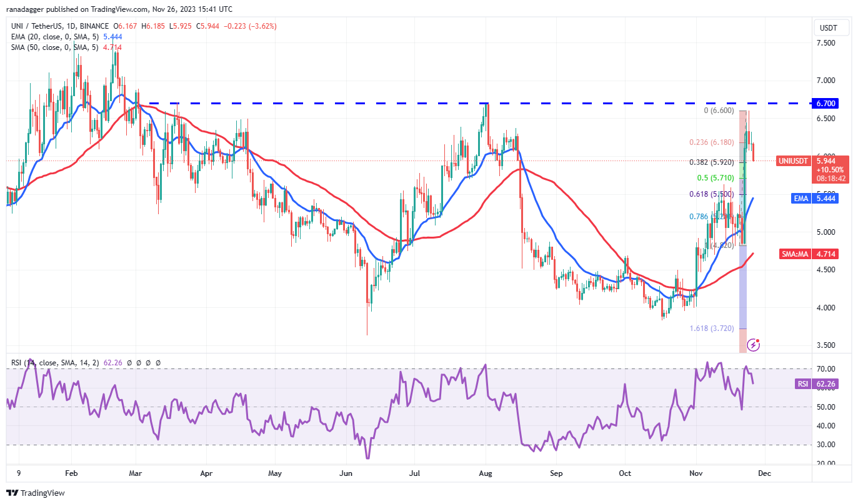The height and width of the screenshot is (504, 858).
Task: Click the 7.500 price scale label
Action: pos(828,43)
